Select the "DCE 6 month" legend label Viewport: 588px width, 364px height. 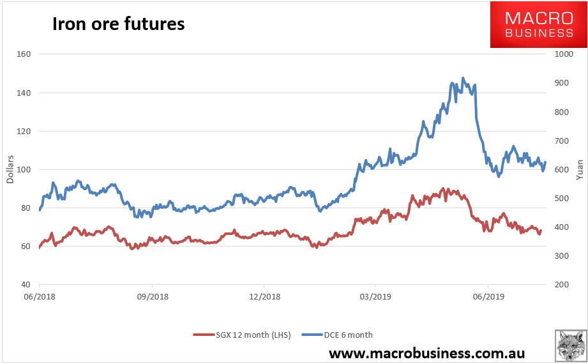[349, 335]
